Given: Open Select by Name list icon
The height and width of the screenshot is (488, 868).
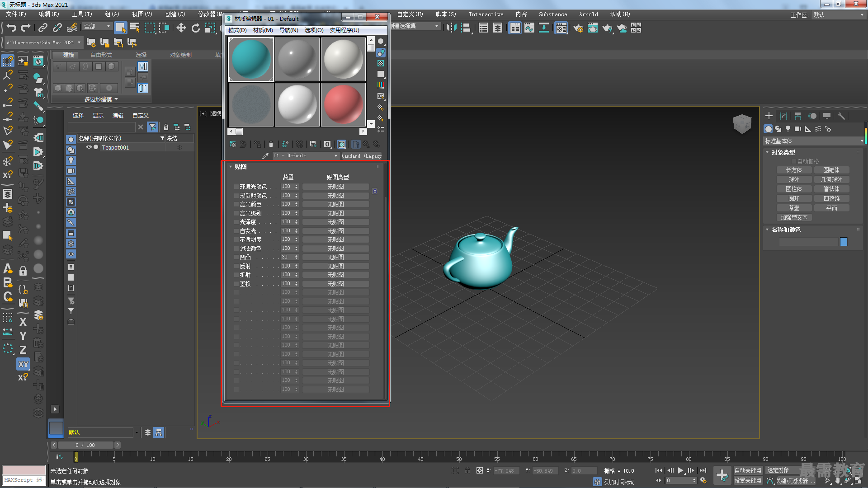Looking at the screenshot, I should [x=135, y=28].
